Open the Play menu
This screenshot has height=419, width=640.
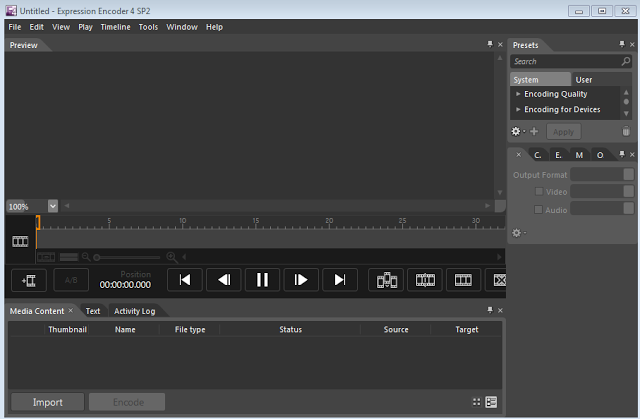(85, 27)
